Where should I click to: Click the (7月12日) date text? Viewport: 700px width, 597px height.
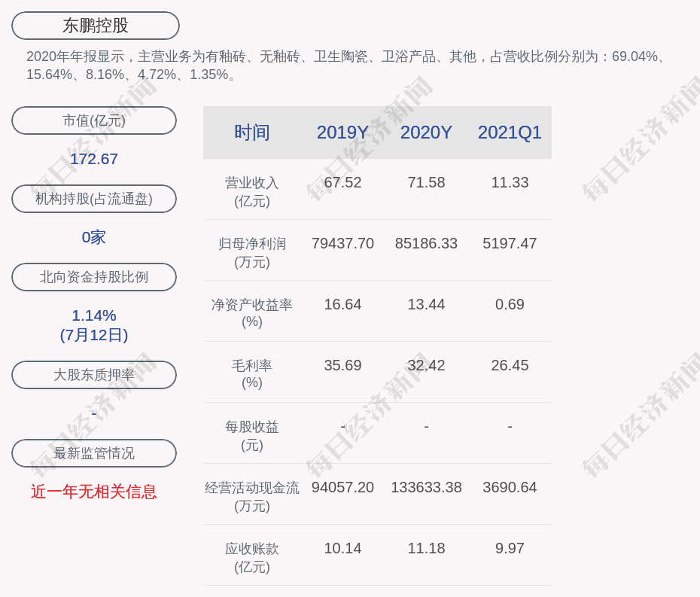(x=94, y=335)
